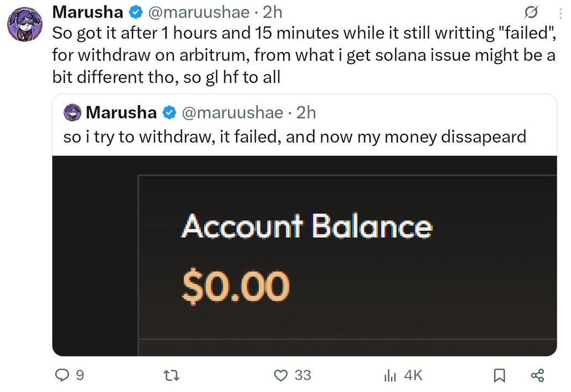Viewport: 571px width, 392px height.
Task: Click the Grok slash icon at top right
Action: click(x=531, y=13)
